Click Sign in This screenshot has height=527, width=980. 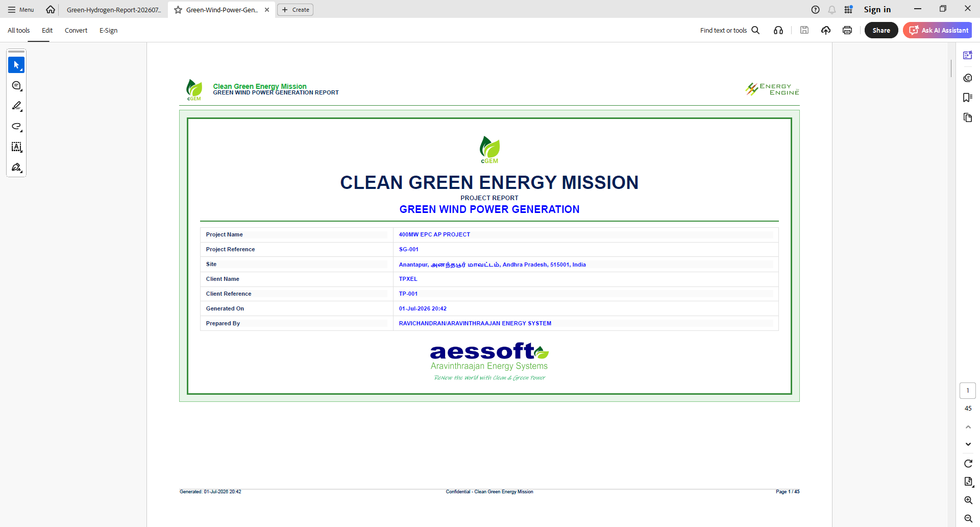point(877,10)
